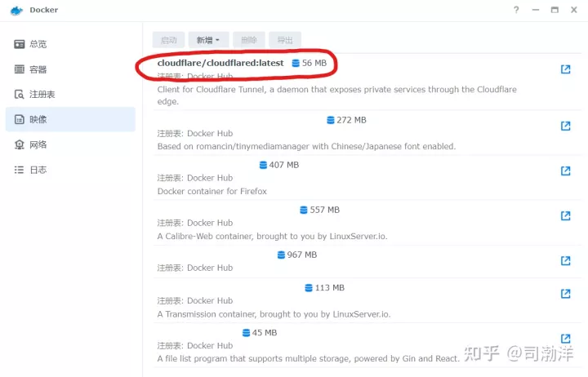Expand the 新增 add dropdown

208,40
